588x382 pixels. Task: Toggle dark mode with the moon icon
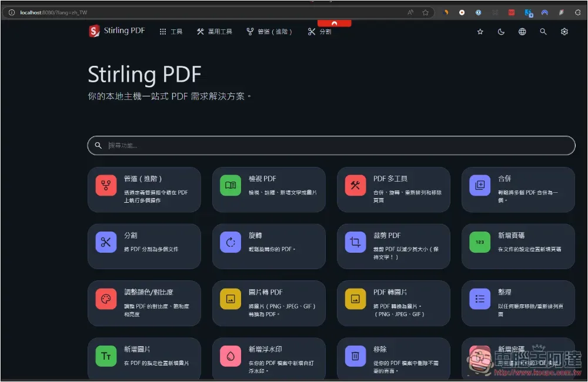(x=501, y=32)
